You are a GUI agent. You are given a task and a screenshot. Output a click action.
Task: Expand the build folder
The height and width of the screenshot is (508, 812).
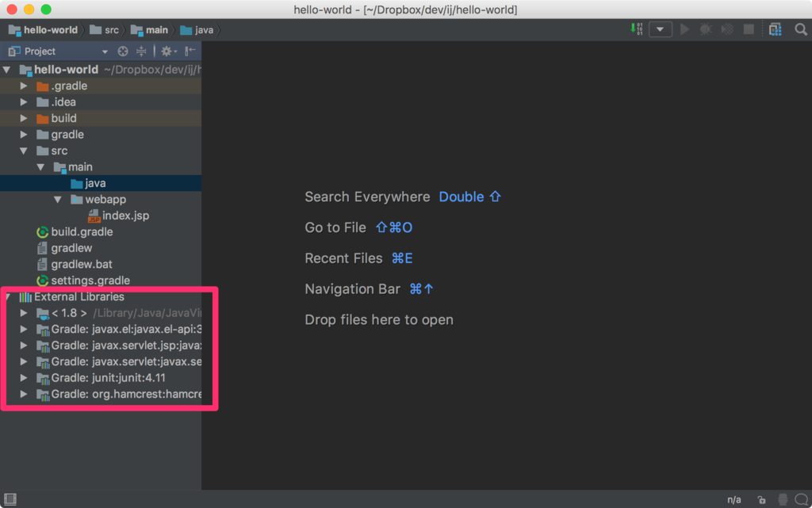point(23,118)
